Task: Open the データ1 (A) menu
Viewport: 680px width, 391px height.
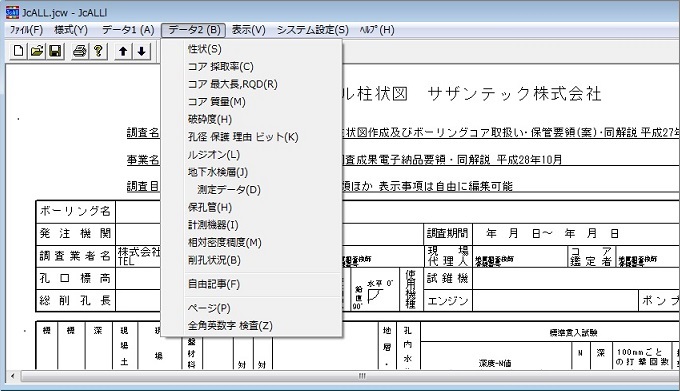Action: click(x=128, y=30)
